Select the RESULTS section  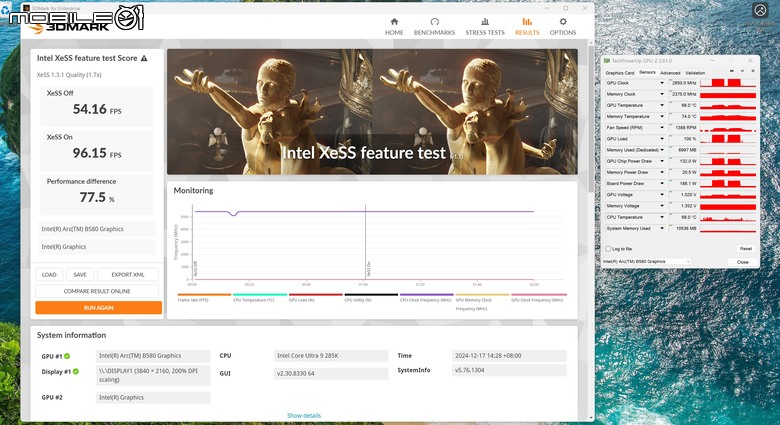(527, 27)
